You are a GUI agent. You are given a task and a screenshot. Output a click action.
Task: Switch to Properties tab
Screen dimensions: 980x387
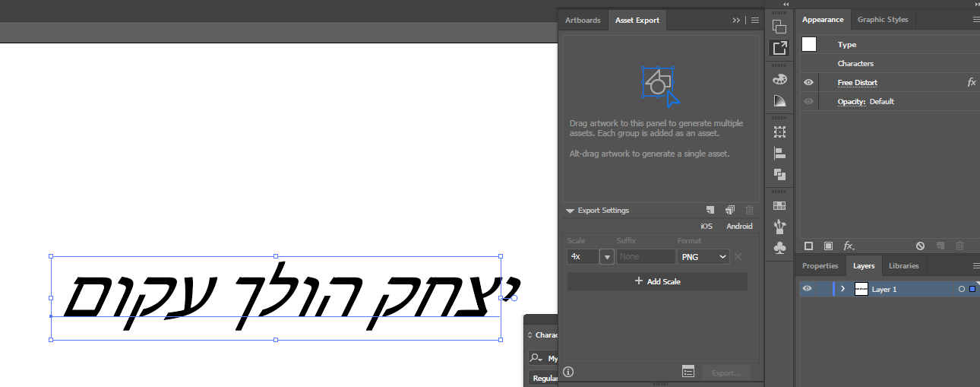click(x=820, y=266)
